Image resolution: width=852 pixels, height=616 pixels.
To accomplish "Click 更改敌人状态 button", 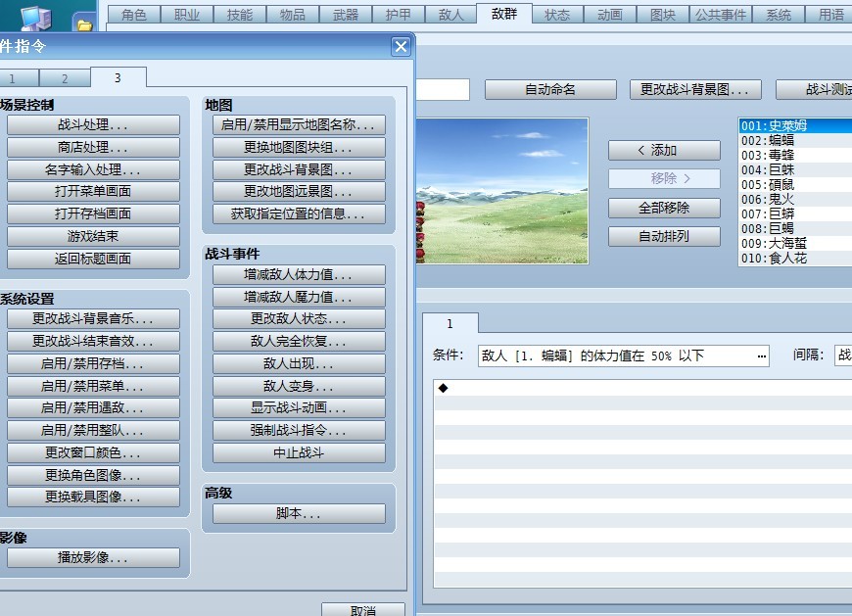I will click(x=299, y=319).
